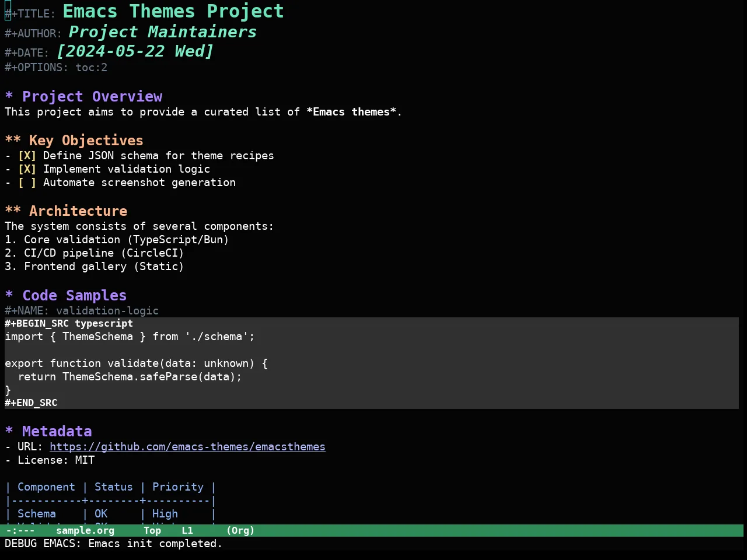Screen dimensions: 747x560
Task: Fold the Architecture heading stars
Action: pyautogui.click(x=13, y=211)
